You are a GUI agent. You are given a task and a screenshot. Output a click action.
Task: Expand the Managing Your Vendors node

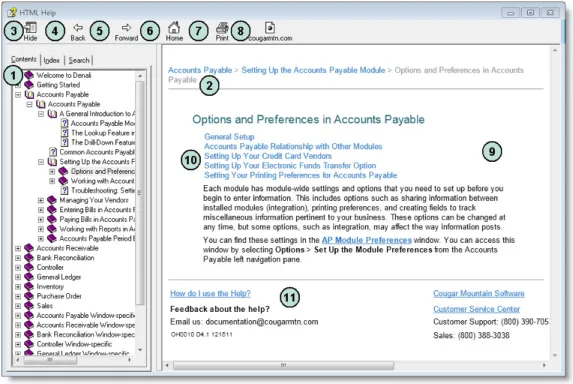pyautogui.click(x=41, y=200)
